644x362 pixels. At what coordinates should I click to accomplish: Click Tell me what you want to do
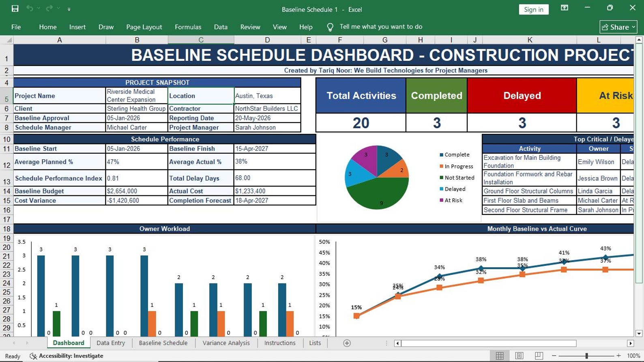381,27
